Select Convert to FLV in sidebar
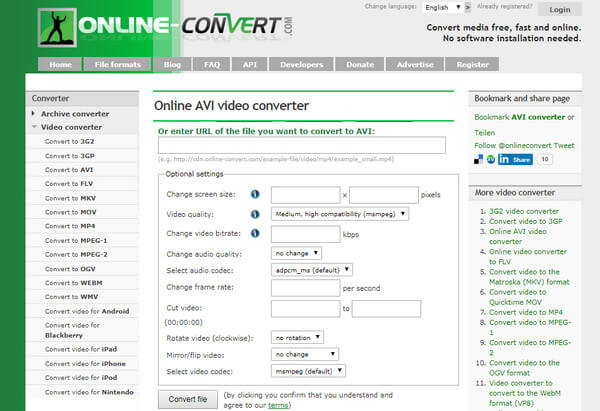Image resolution: width=600 pixels, height=411 pixels. (69, 184)
